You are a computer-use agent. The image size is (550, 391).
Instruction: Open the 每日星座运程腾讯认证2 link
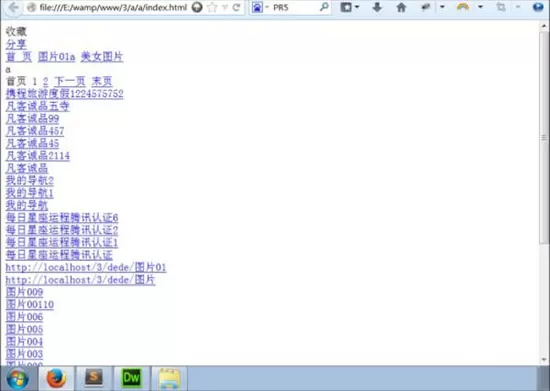[x=62, y=230]
